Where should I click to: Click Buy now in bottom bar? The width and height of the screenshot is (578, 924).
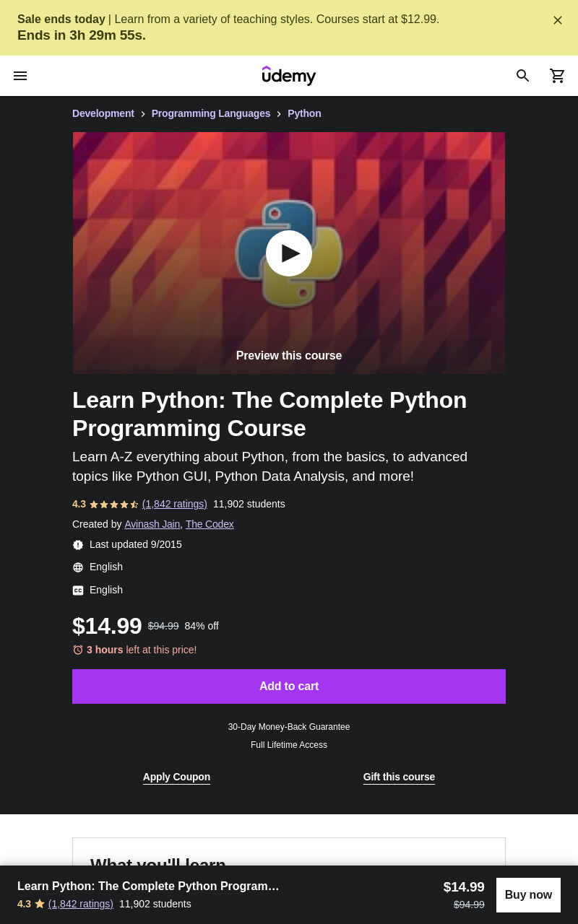pyautogui.click(x=528, y=895)
